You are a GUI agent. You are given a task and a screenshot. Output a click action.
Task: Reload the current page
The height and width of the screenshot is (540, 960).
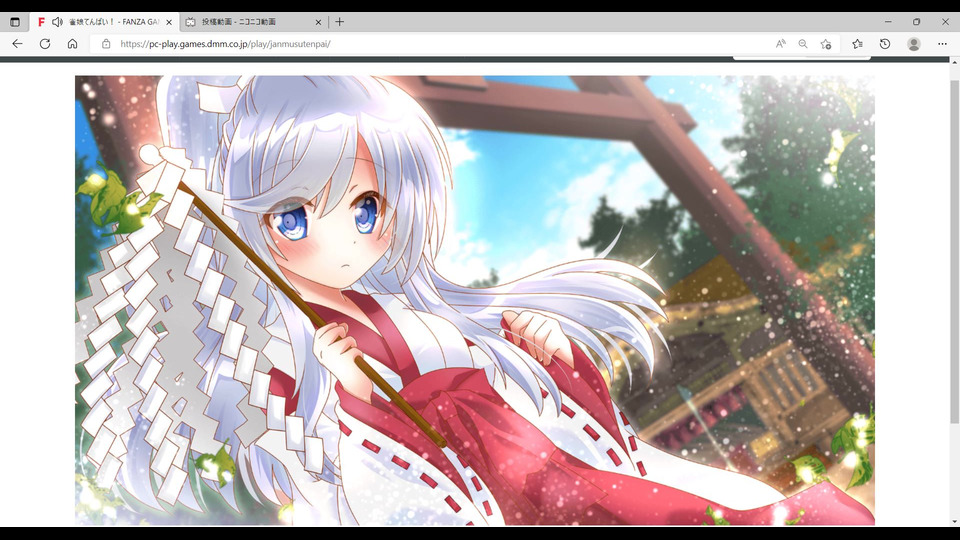tap(45, 44)
